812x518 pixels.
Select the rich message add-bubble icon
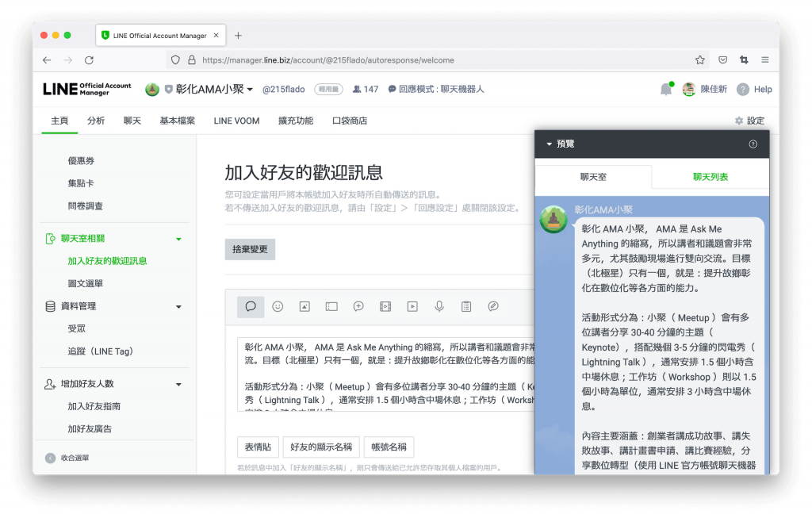click(358, 307)
